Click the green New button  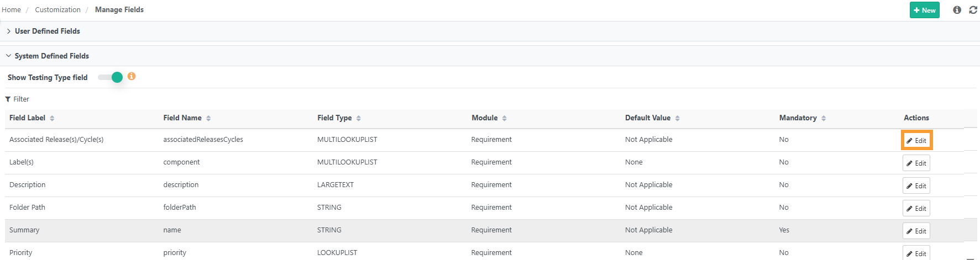pyautogui.click(x=924, y=10)
